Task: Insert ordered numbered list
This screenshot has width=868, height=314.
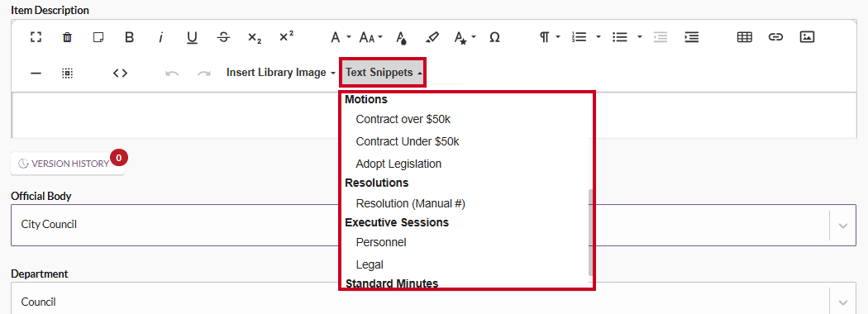Action: click(579, 37)
